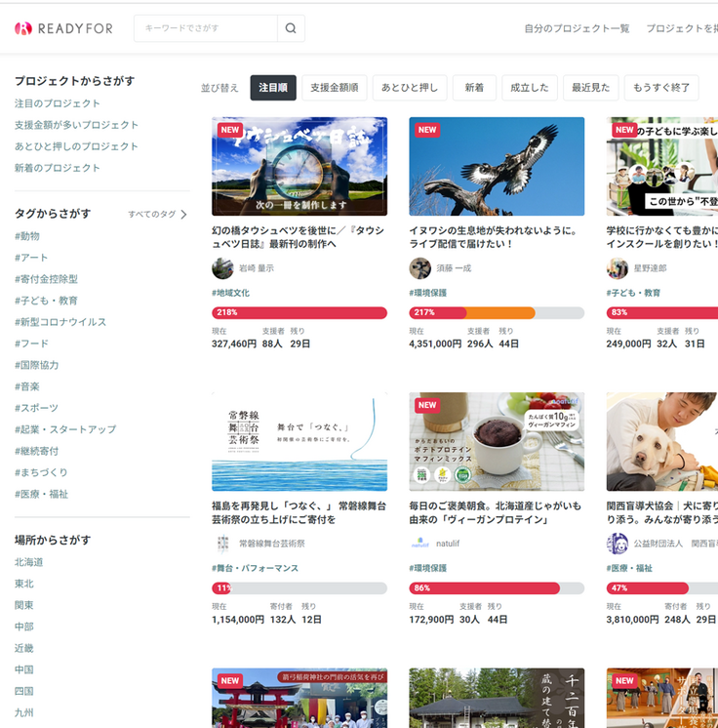
Task: Click the search magnifier icon
Action: click(x=291, y=28)
